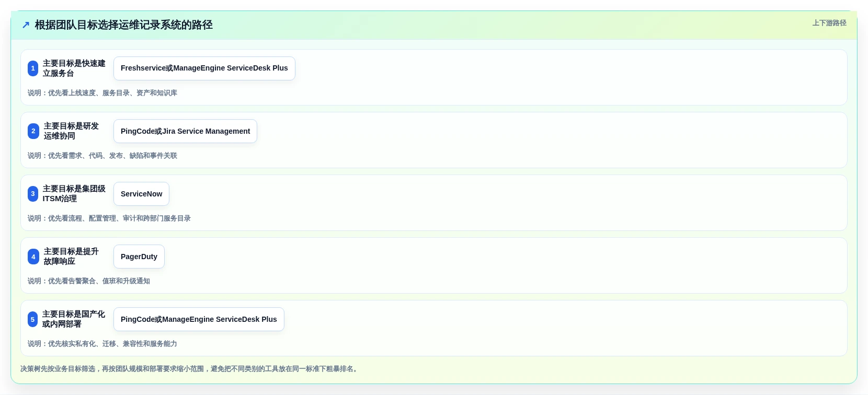The image size is (868, 395).
Task: Select the PingCode或ManageEngine ServiceDesk Plus chip
Action: 199,319
